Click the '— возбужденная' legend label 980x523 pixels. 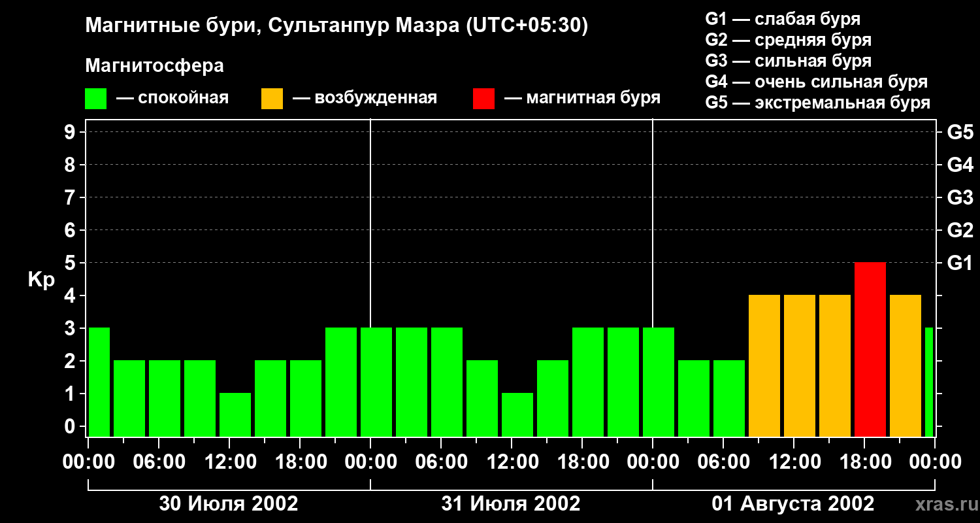tap(365, 99)
